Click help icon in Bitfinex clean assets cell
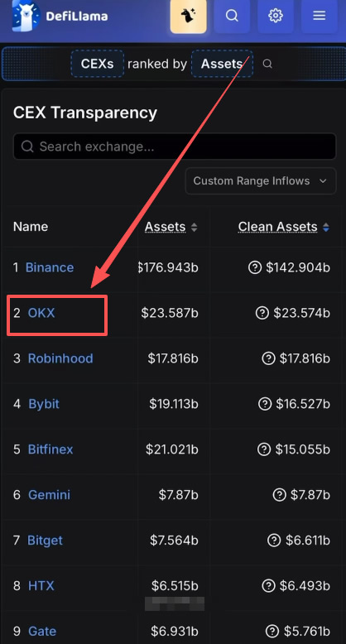The height and width of the screenshot is (644, 346). click(264, 449)
